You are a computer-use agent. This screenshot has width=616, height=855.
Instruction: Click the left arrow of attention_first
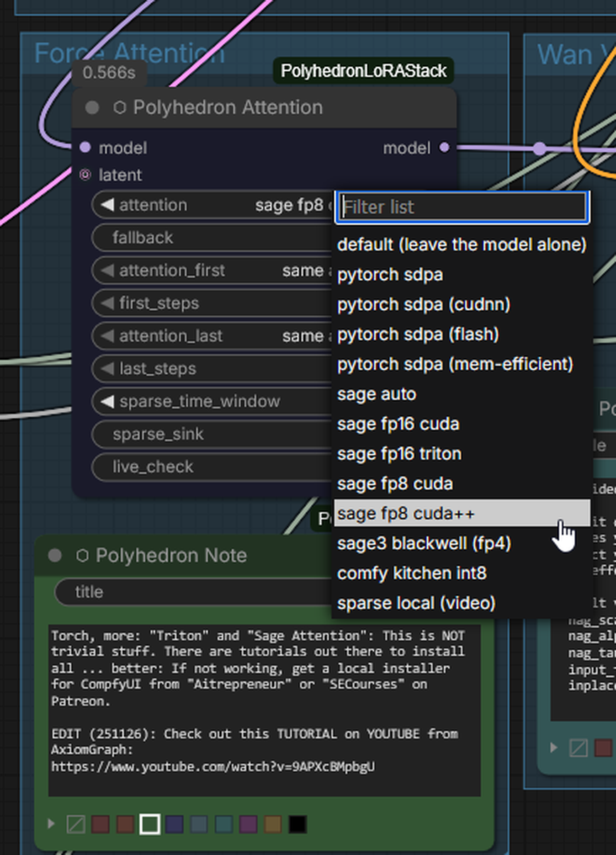tap(107, 270)
